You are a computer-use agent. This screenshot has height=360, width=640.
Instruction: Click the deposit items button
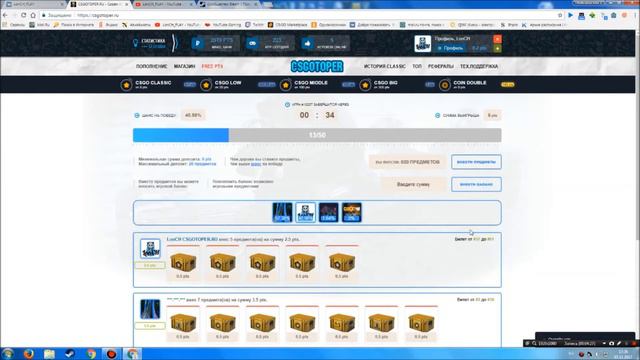(x=476, y=162)
